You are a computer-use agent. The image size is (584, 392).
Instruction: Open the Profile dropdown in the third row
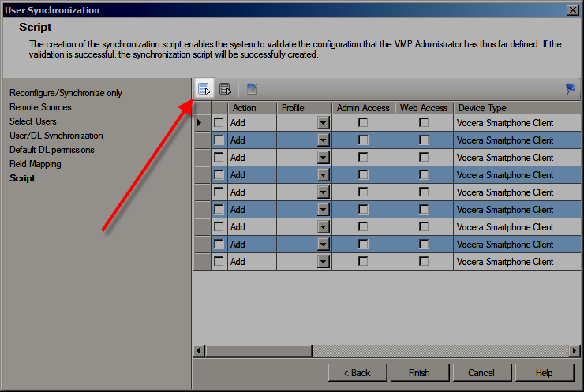(324, 158)
